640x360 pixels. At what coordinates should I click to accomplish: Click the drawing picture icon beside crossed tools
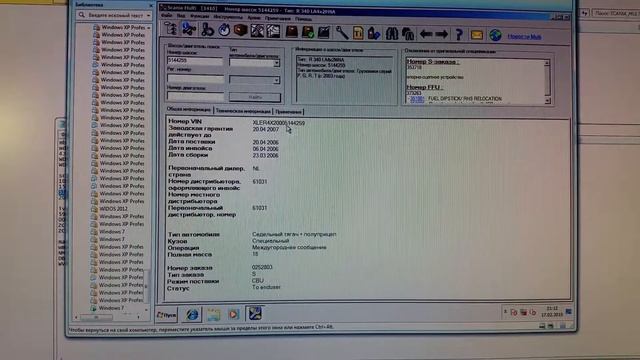[273, 31]
